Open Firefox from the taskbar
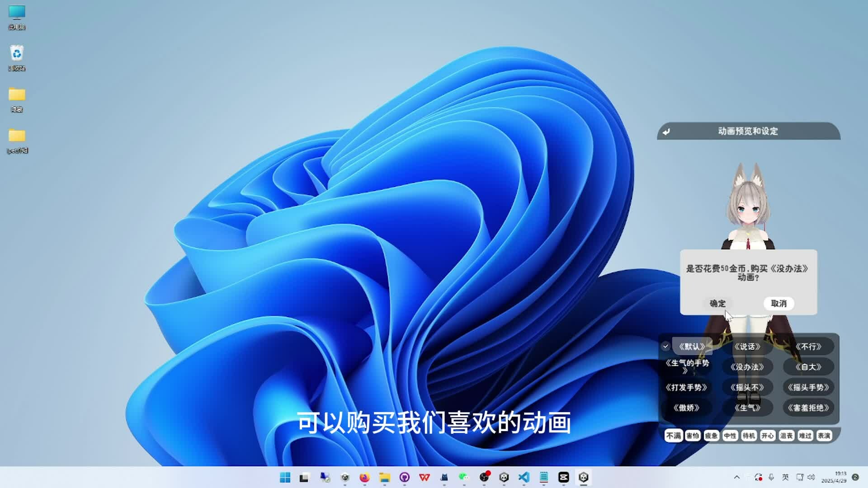This screenshot has height=488, width=868. click(x=364, y=477)
